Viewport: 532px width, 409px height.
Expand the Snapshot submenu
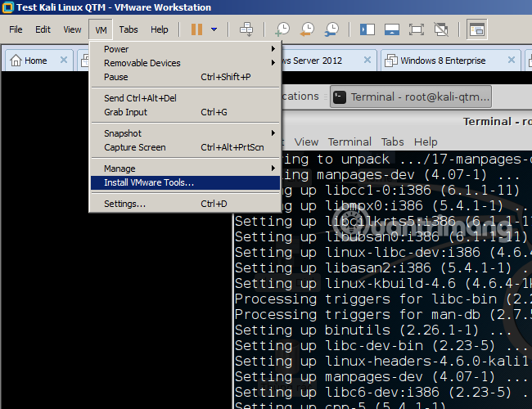coord(185,133)
